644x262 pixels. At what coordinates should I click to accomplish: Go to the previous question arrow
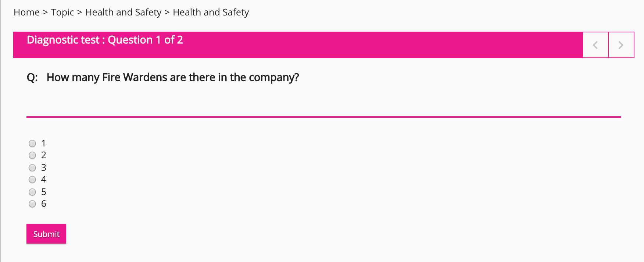tap(595, 45)
